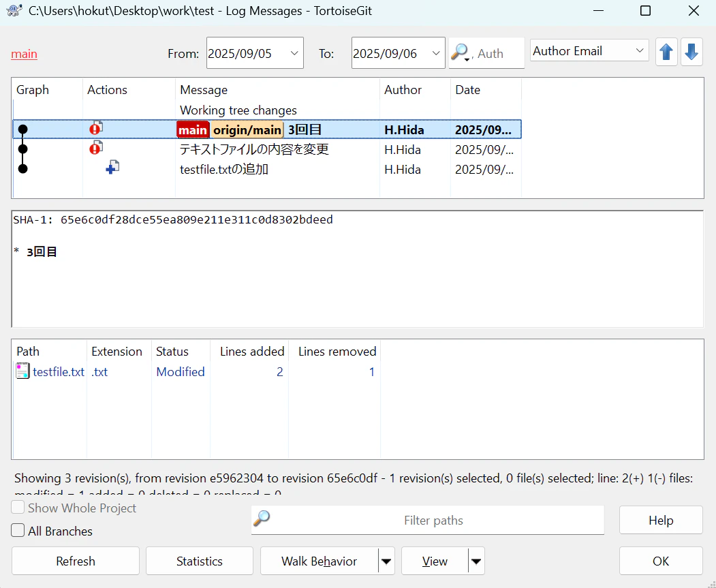The width and height of the screenshot is (716, 588).
Task: Click the Path column header
Action: pos(50,352)
